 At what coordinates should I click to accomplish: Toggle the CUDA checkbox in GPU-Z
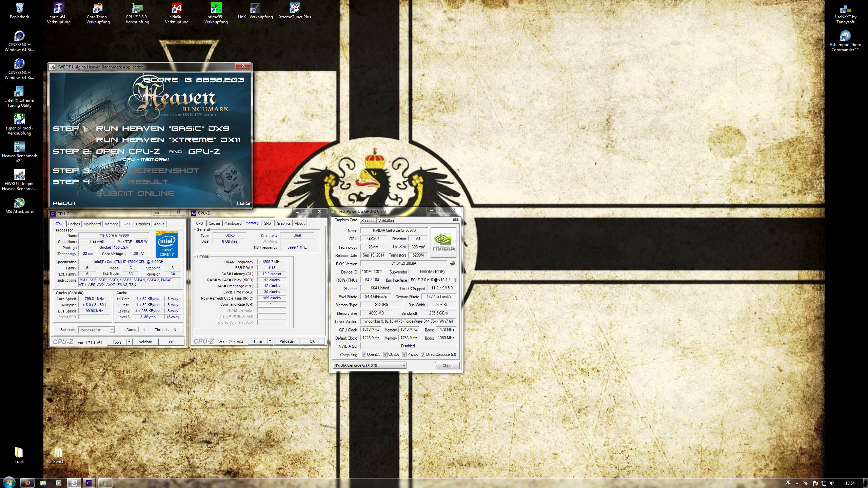(x=385, y=354)
